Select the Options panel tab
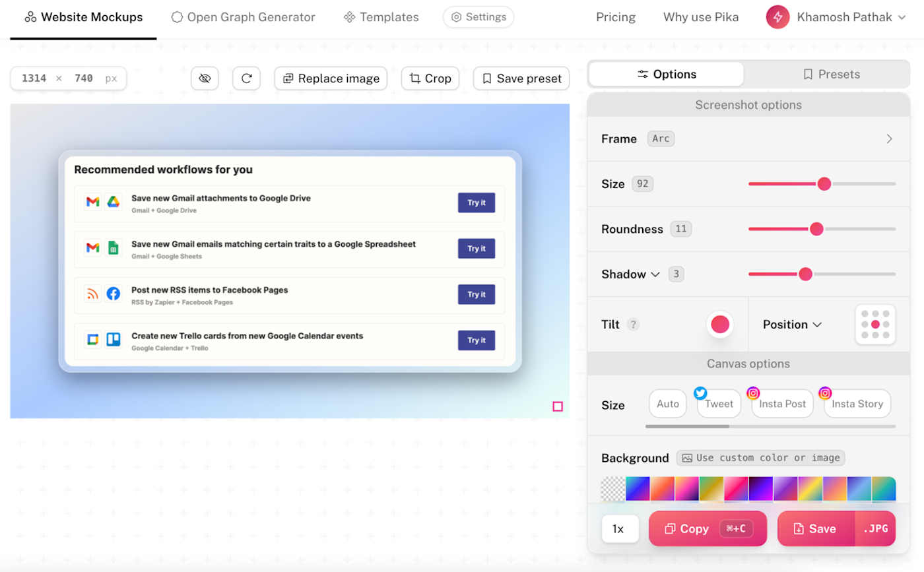 (667, 75)
